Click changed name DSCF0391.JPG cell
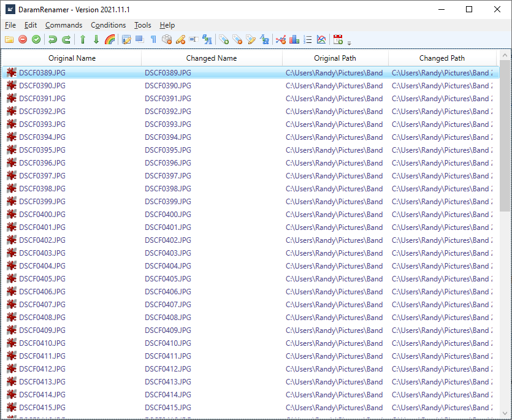Viewport: 512px width, 420px height. coord(168,98)
